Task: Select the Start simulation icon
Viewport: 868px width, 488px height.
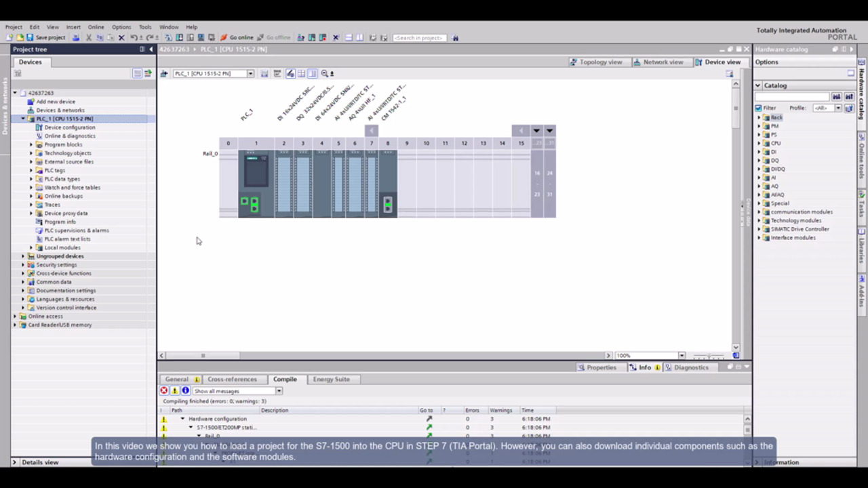Action: pos(312,37)
